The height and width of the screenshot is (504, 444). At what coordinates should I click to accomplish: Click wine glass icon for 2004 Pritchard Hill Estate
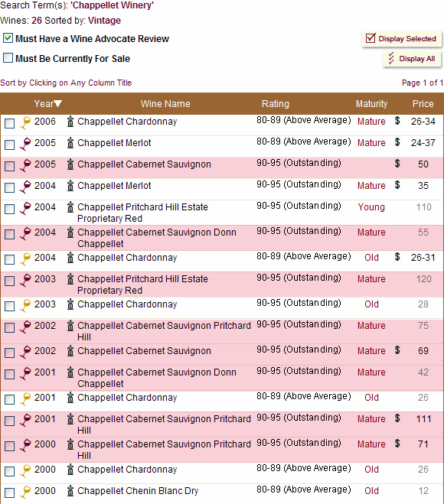25,208
